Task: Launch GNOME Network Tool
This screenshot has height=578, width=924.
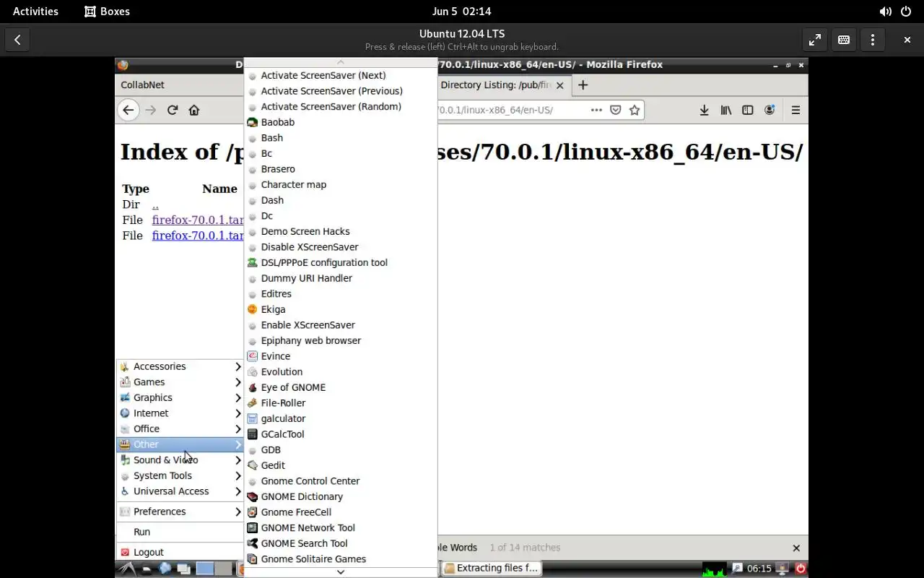Action: (x=340, y=527)
